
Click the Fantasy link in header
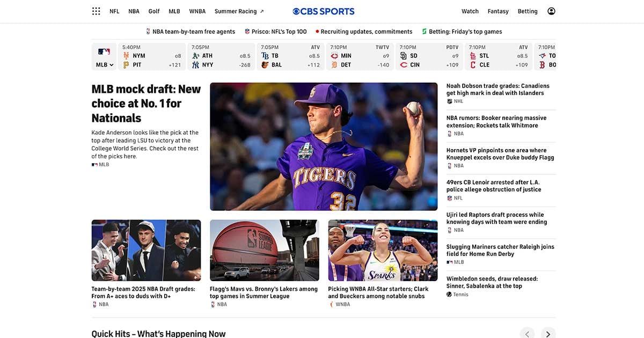click(498, 11)
